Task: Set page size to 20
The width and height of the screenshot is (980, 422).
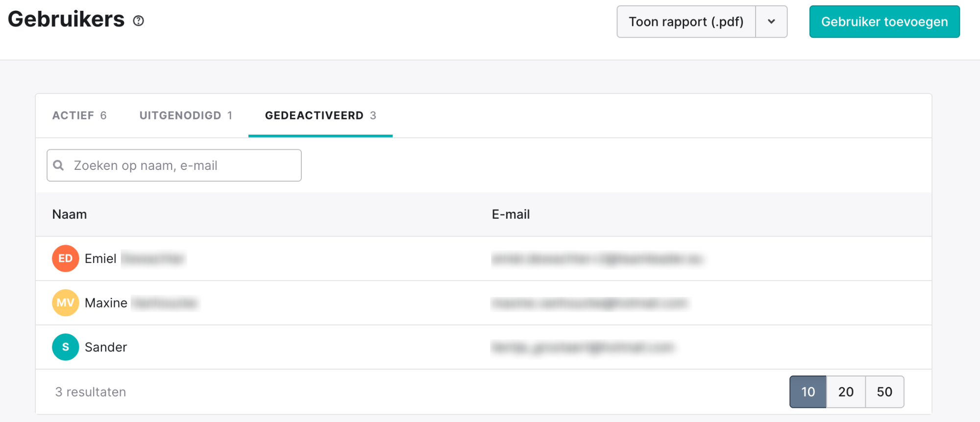Action: 846,392
